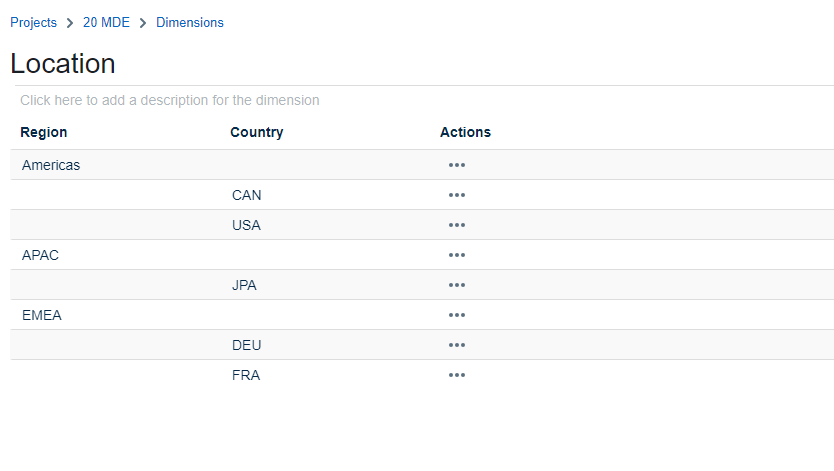
Task: Select the APAC region cell
Action: 40,255
